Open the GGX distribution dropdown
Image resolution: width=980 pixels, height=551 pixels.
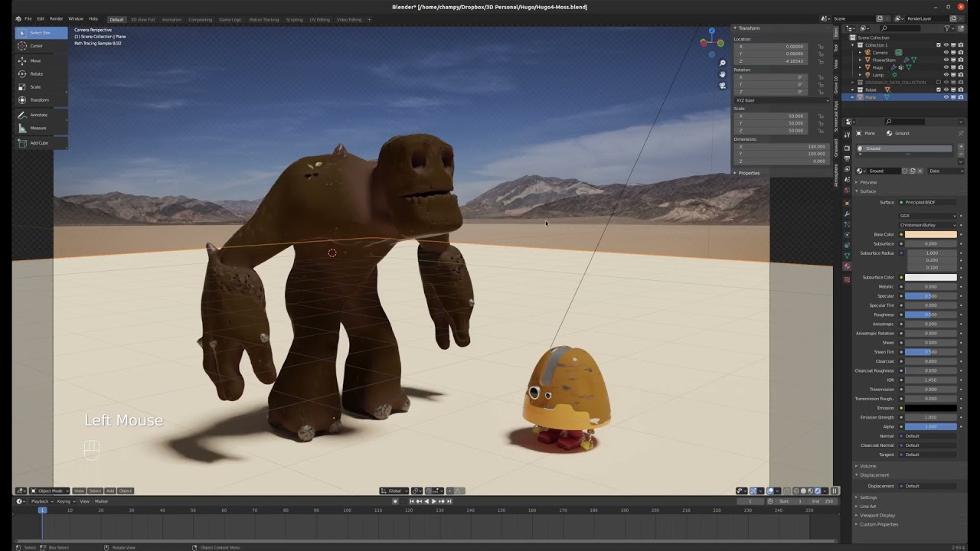click(928, 216)
